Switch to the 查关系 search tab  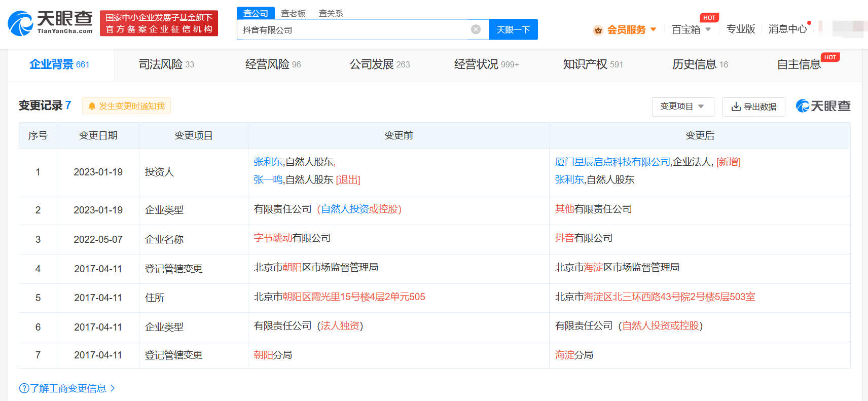331,13
